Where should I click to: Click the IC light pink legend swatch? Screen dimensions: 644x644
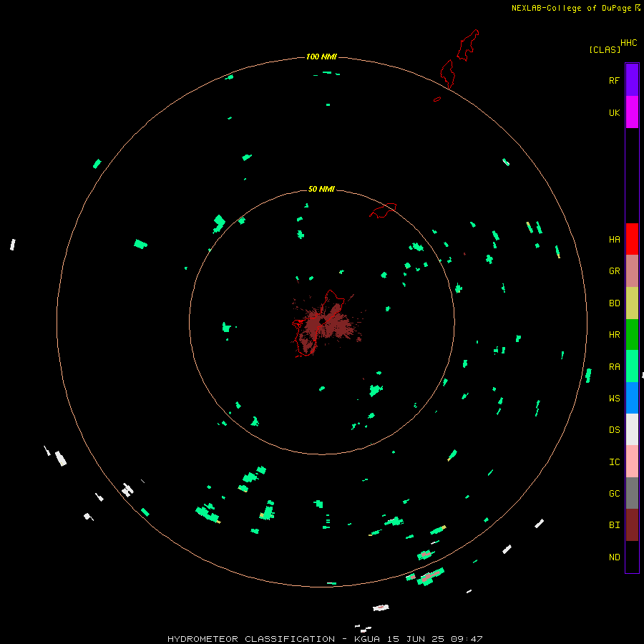coord(632,462)
